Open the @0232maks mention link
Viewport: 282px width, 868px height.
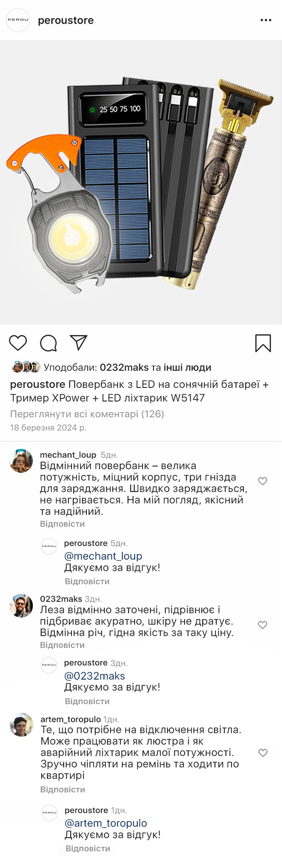pyautogui.click(x=95, y=676)
